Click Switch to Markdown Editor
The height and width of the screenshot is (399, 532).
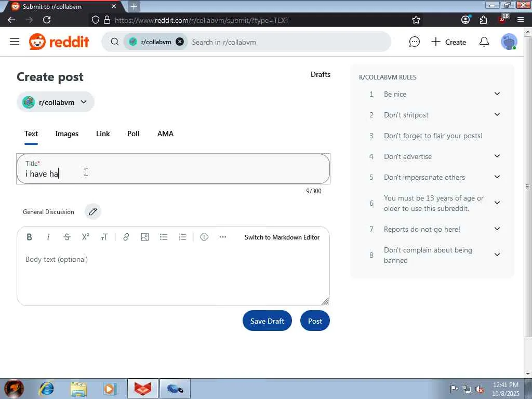(x=282, y=237)
